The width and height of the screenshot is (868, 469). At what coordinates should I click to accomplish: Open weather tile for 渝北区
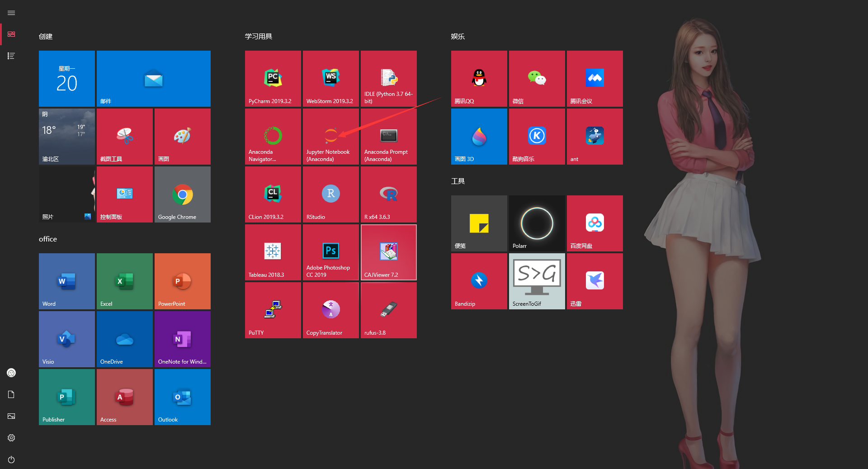pos(67,137)
